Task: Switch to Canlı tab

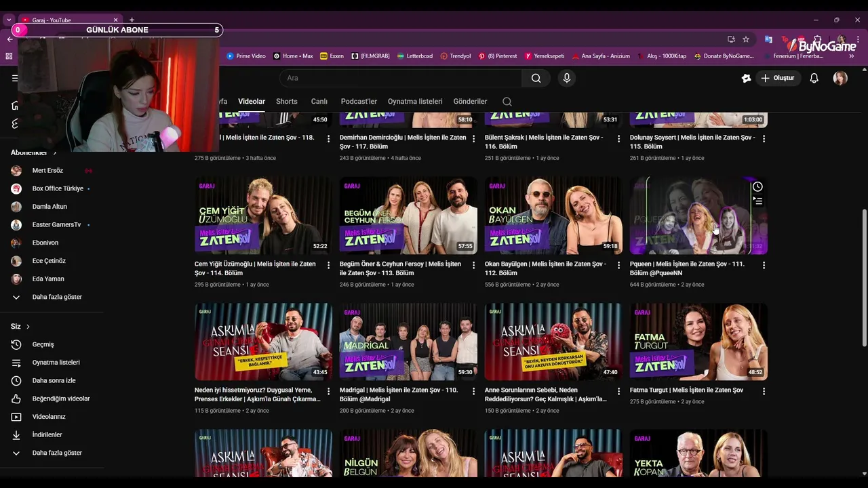Action: click(319, 102)
